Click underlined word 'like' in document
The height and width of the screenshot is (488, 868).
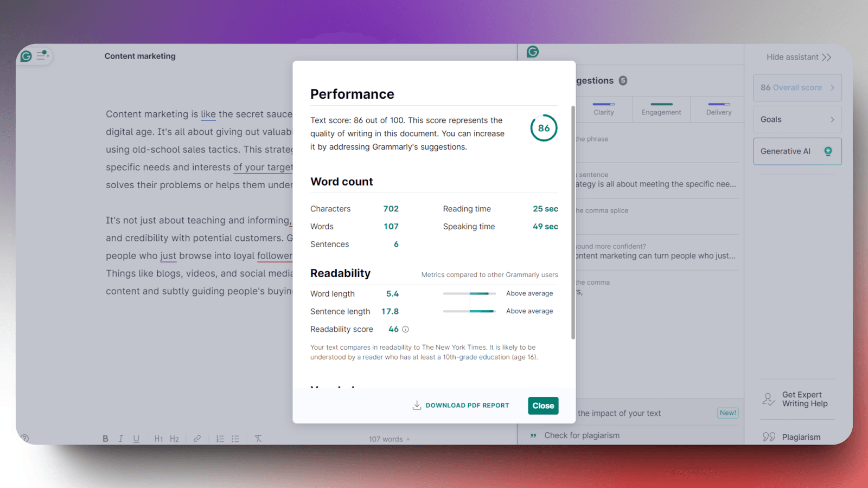[208, 114]
